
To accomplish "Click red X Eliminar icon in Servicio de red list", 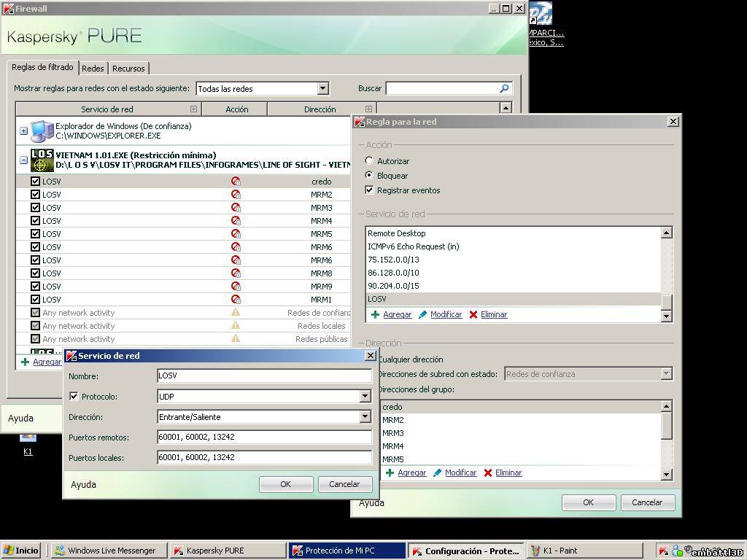I will (x=473, y=314).
